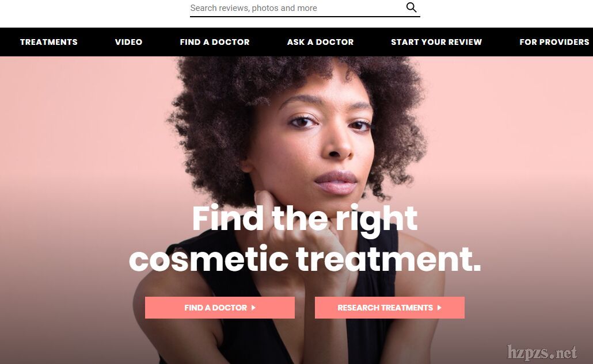
Task: Click the pink Find a Doctor button
Action: [x=220, y=308]
